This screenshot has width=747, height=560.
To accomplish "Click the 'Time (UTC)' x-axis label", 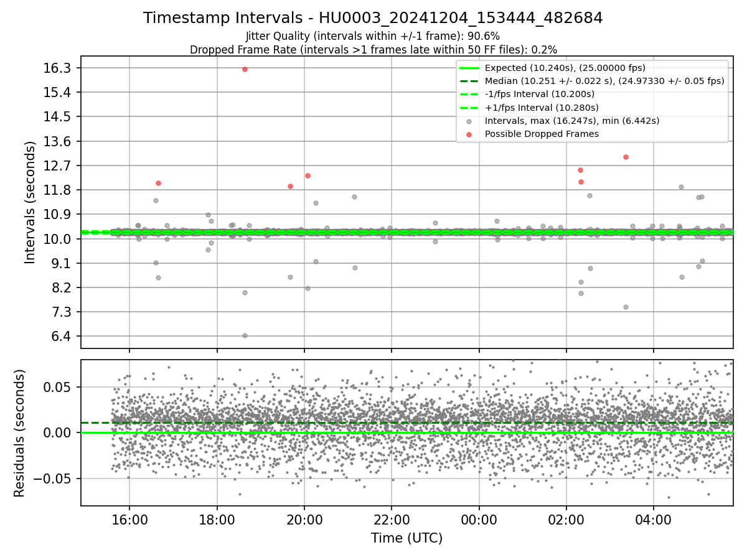I will click(406, 538).
